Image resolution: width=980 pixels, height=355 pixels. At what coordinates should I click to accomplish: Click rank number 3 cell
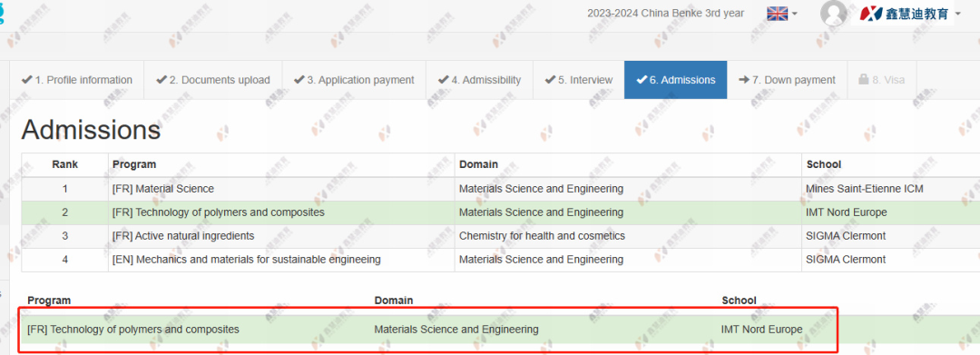[x=65, y=236]
